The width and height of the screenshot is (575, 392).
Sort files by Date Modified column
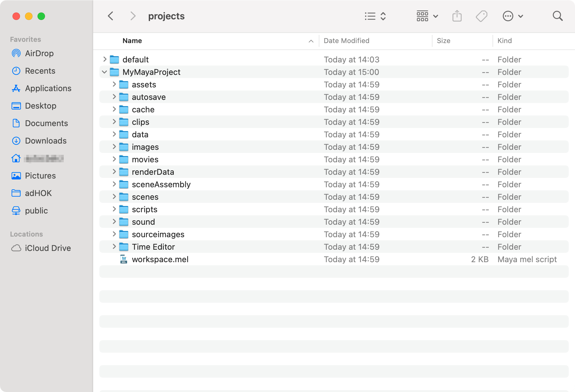346,41
